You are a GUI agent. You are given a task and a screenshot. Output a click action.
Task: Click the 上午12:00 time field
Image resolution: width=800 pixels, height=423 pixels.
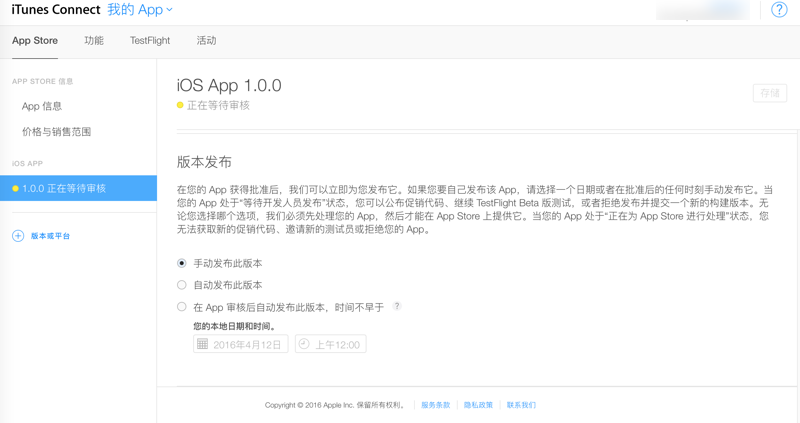click(331, 344)
